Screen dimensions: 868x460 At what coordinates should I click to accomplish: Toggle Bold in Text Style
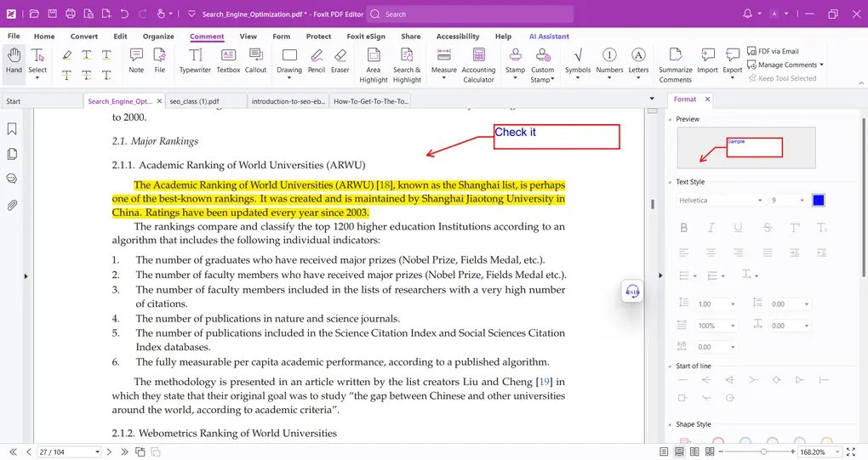[x=683, y=228]
